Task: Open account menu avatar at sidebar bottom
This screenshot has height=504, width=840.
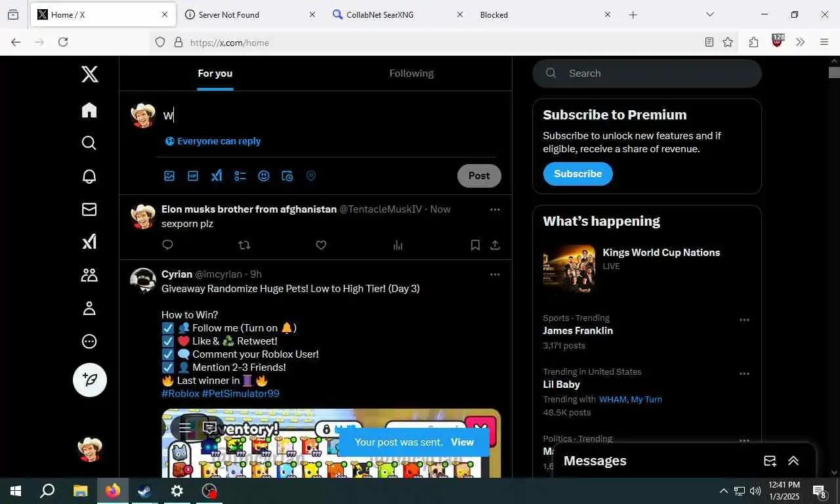Action: tap(90, 450)
